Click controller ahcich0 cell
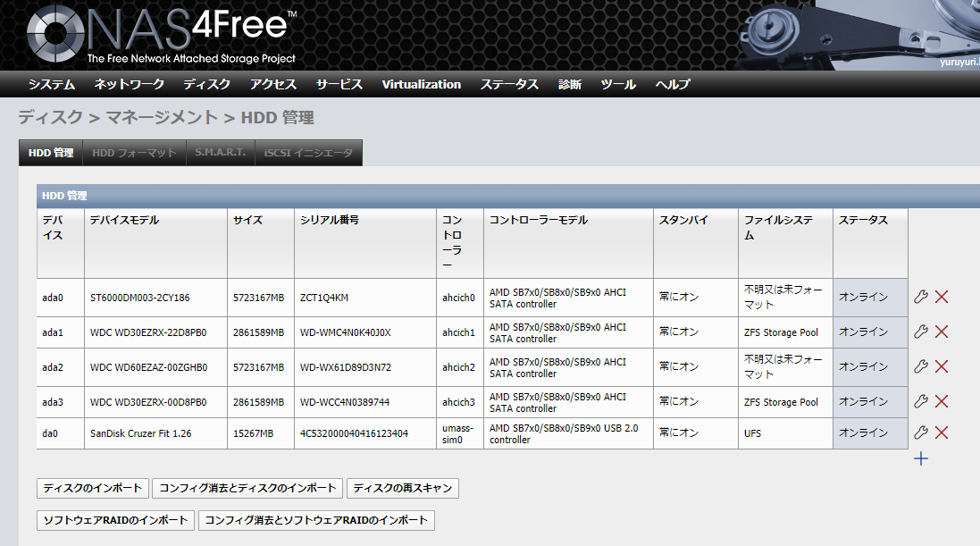980x546 pixels. point(460,298)
